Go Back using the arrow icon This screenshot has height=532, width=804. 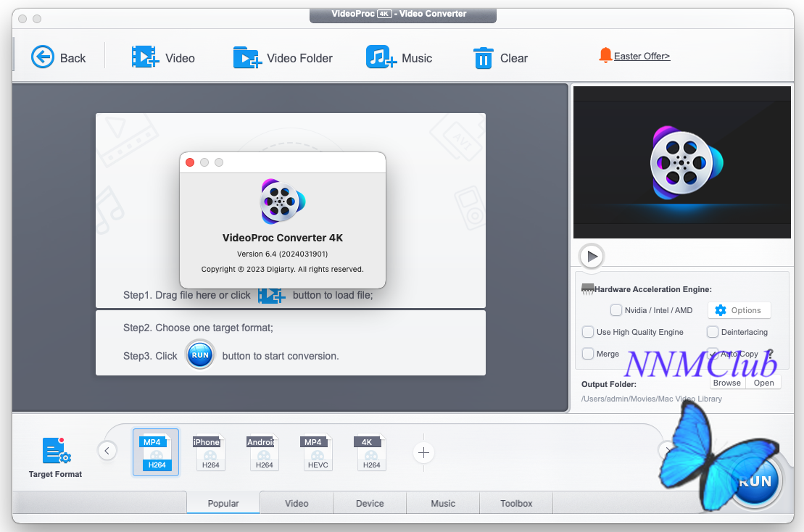tap(43, 57)
